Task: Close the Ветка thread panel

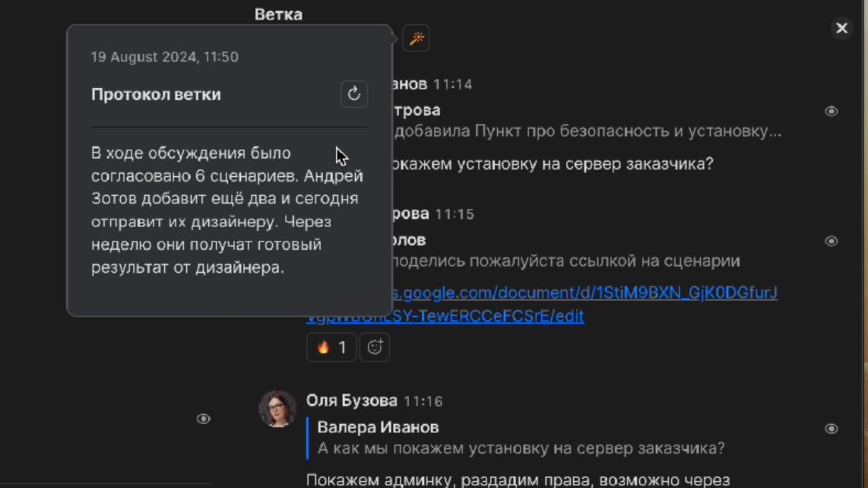Action: (x=841, y=28)
